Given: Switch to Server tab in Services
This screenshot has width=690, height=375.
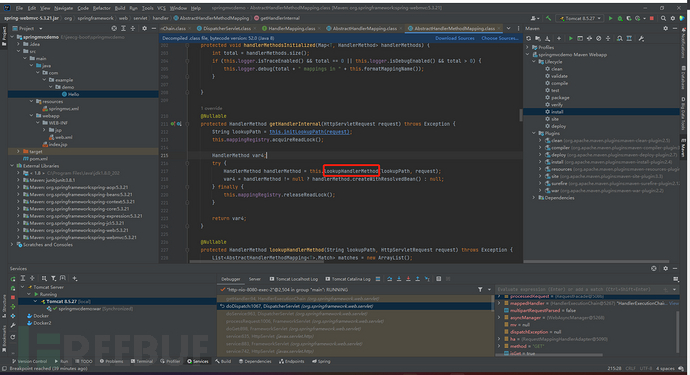Looking at the screenshot, I should (255, 279).
